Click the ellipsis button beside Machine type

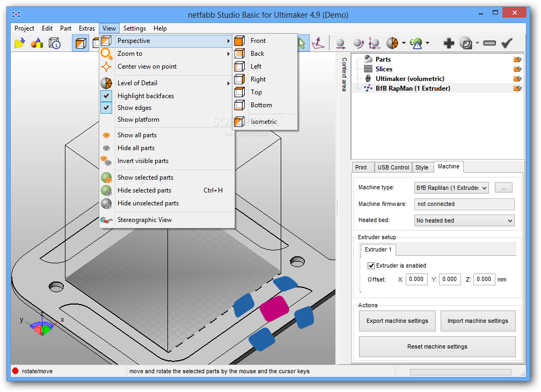tap(504, 188)
